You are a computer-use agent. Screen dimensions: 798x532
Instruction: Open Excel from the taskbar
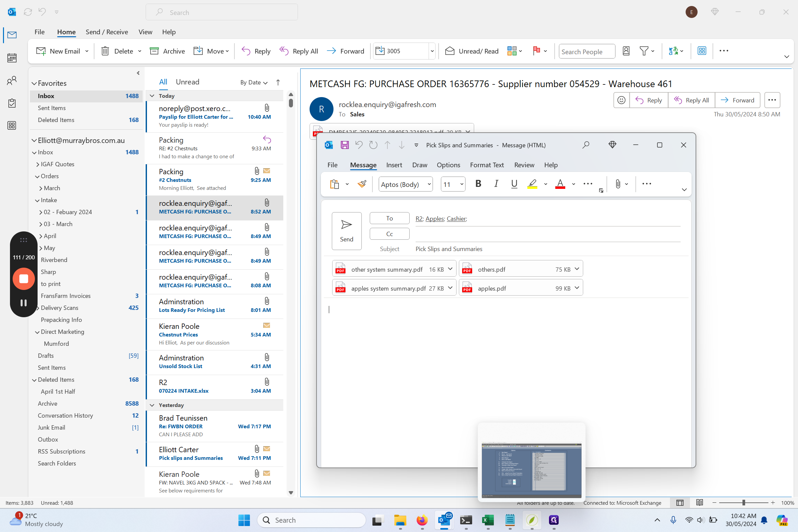tap(488, 520)
